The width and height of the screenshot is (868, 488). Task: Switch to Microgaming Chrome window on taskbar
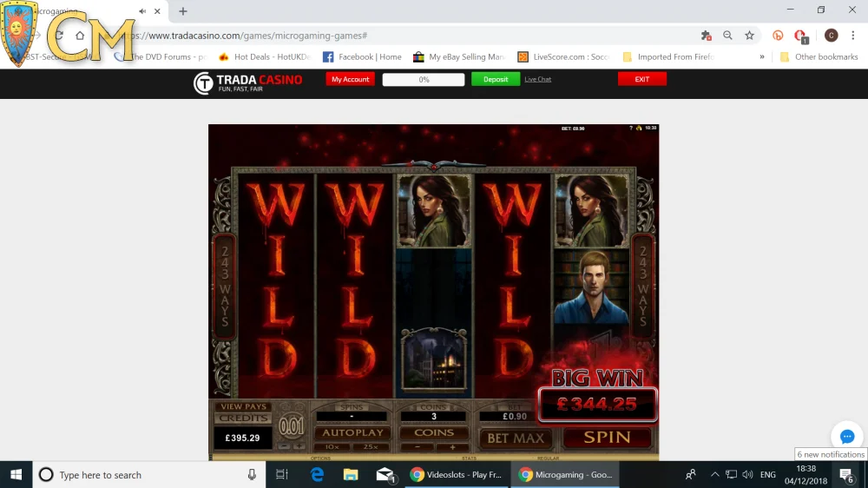point(565,475)
